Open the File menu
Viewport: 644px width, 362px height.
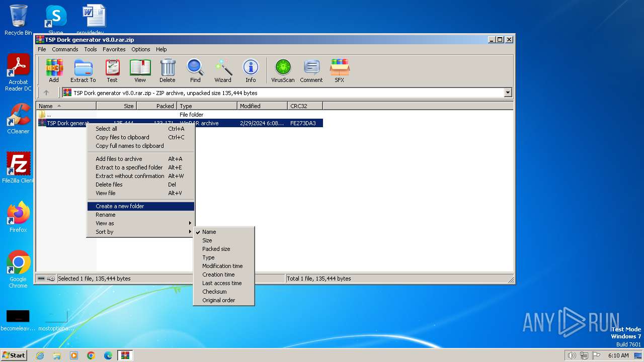tap(42, 49)
